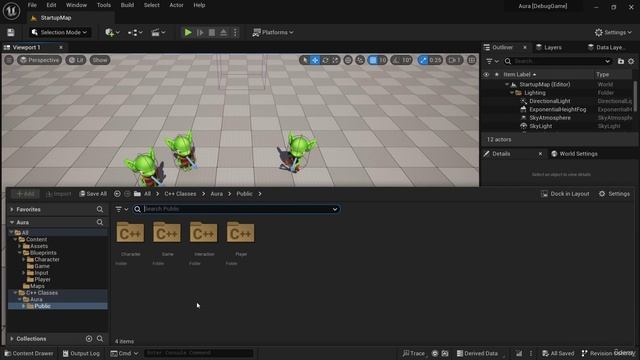Add a new collection with the plus icon
640x360 pixels.
89,339
